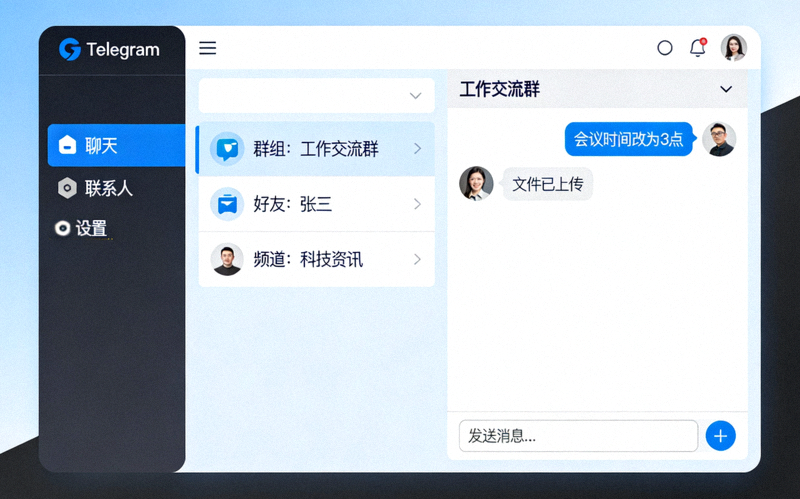The height and width of the screenshot is (499, 800).
Task: Open 频道：科技资讯 conversation
Action: coord(316,259)
